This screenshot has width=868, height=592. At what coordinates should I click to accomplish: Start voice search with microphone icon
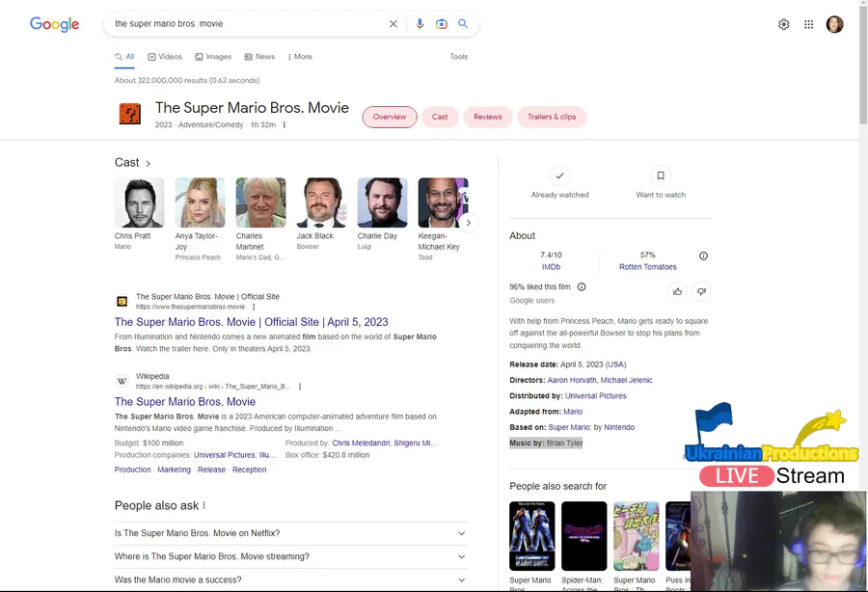pyautogui.click(x=420, y=24)
